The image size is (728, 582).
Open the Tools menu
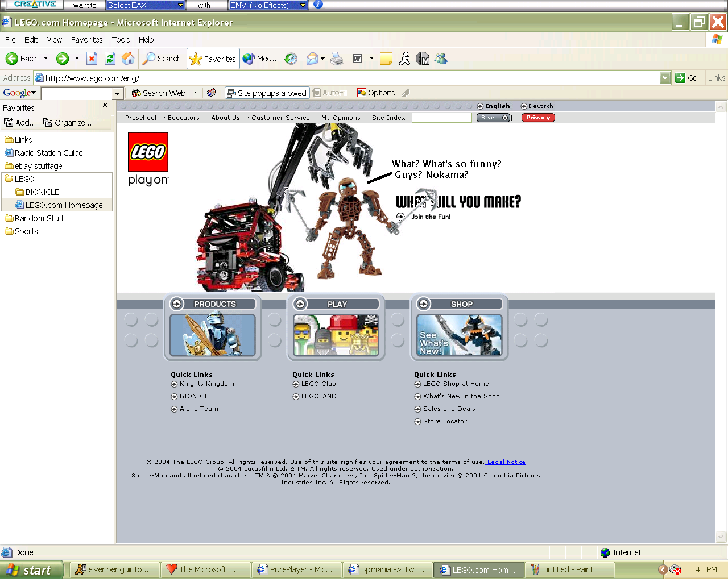click(x=121, y=40)
